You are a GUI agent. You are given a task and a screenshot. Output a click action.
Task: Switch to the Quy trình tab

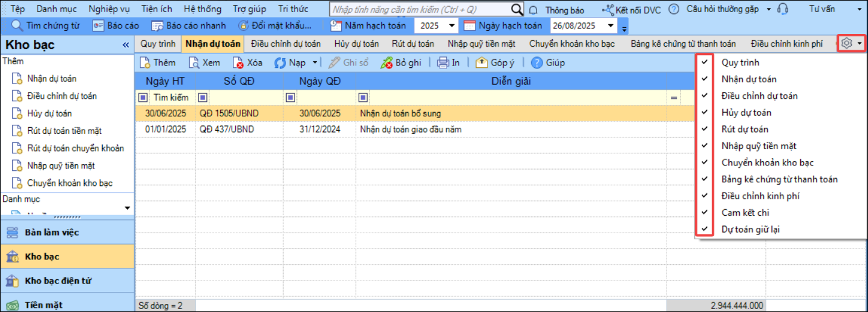click(x=157, y=44)
